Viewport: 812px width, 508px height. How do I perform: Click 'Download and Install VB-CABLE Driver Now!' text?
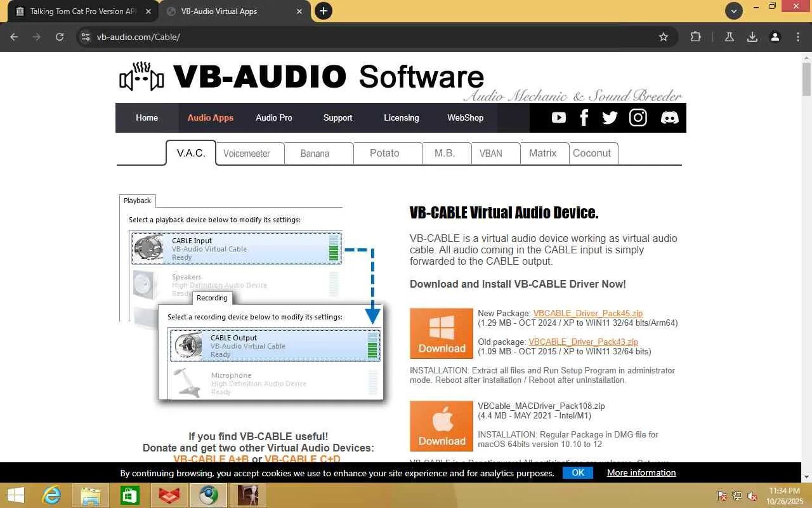(x=518, y=284)
